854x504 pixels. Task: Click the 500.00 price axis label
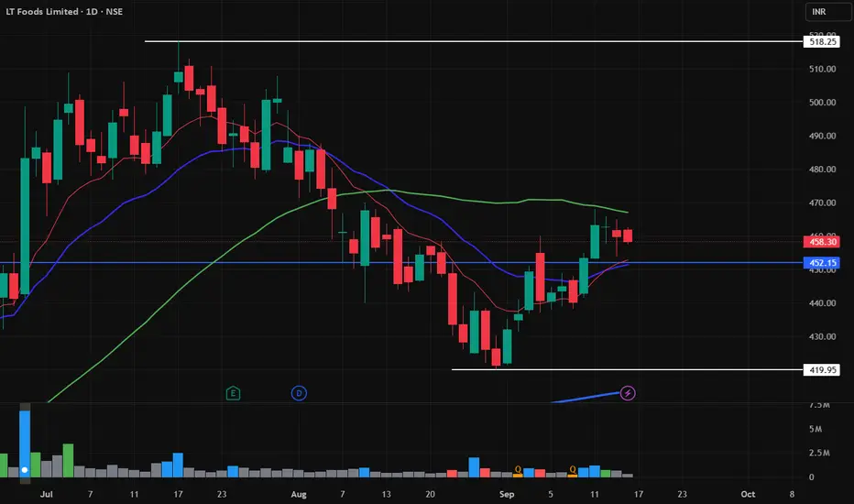pos(823,103)
